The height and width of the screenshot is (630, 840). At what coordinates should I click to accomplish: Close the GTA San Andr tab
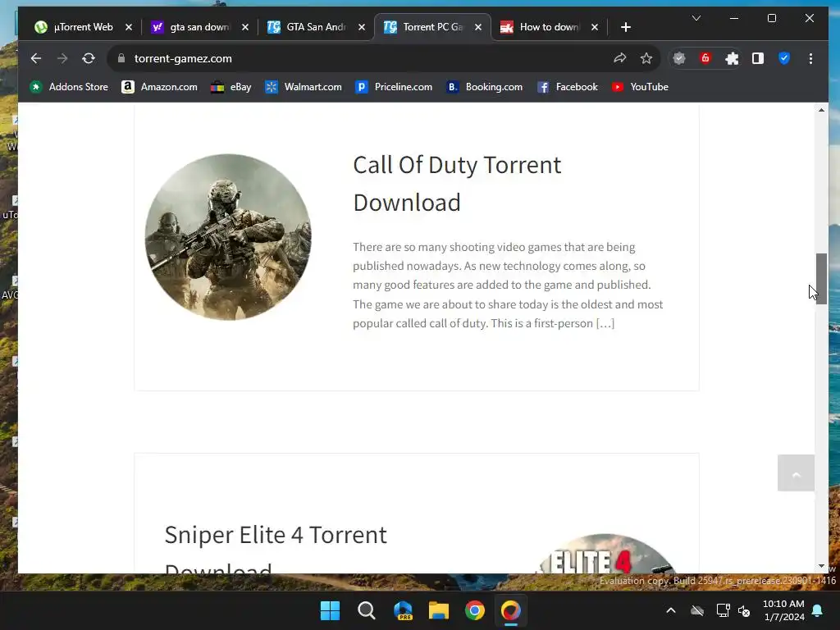tap(362, 27)
